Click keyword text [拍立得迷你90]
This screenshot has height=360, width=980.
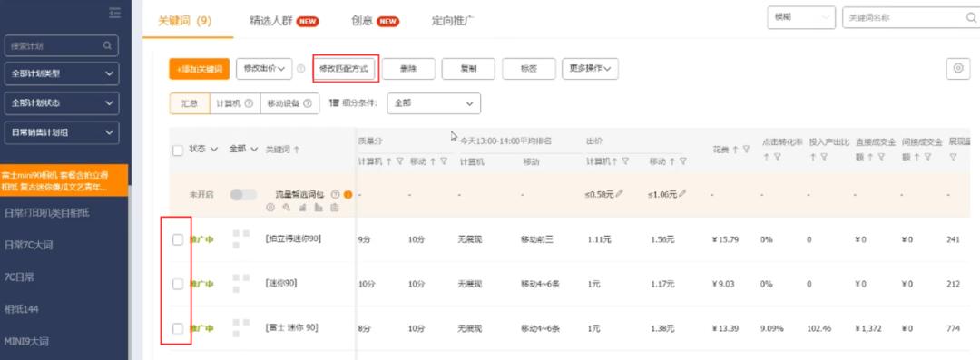293,238
